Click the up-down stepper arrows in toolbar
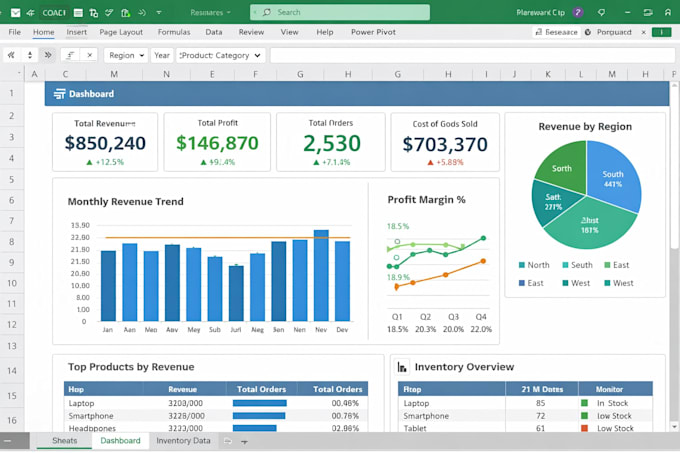680x453 pixels. coord(29,55)
